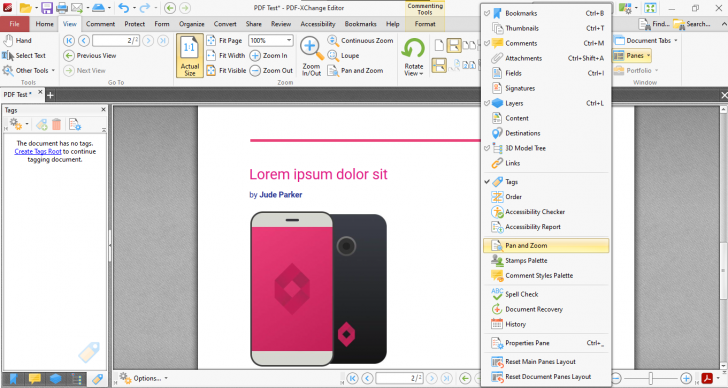Go to Previous View
Viewport: 728px width, 388px height.
90,56
